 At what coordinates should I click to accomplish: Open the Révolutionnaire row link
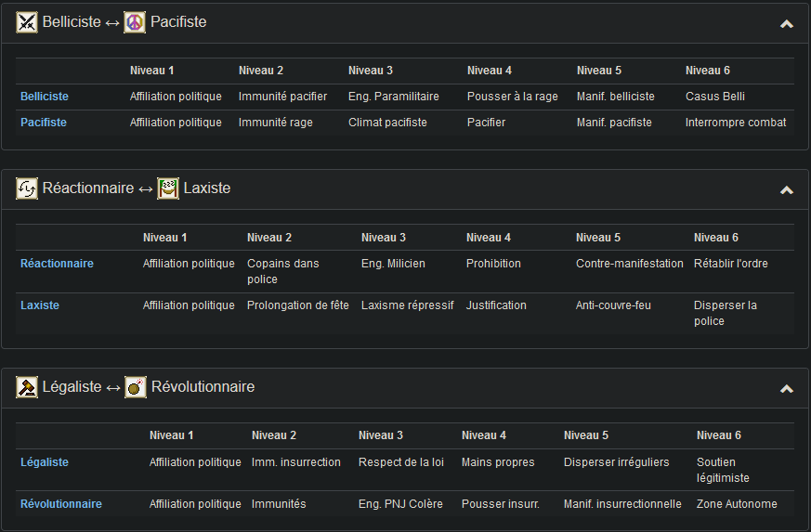tap(61, 504)
